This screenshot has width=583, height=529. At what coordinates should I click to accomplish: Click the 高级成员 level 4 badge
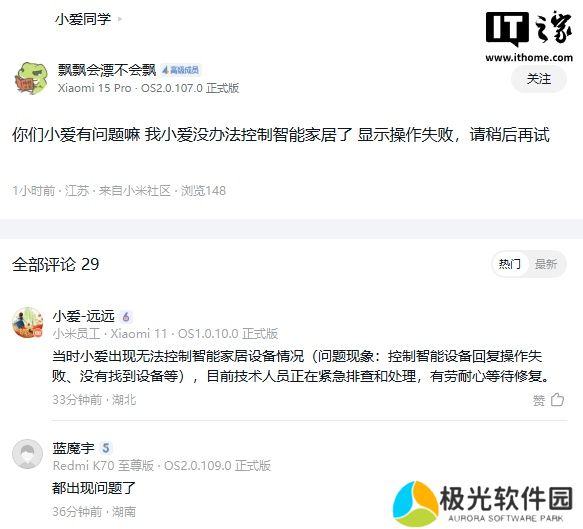point(180,70)
